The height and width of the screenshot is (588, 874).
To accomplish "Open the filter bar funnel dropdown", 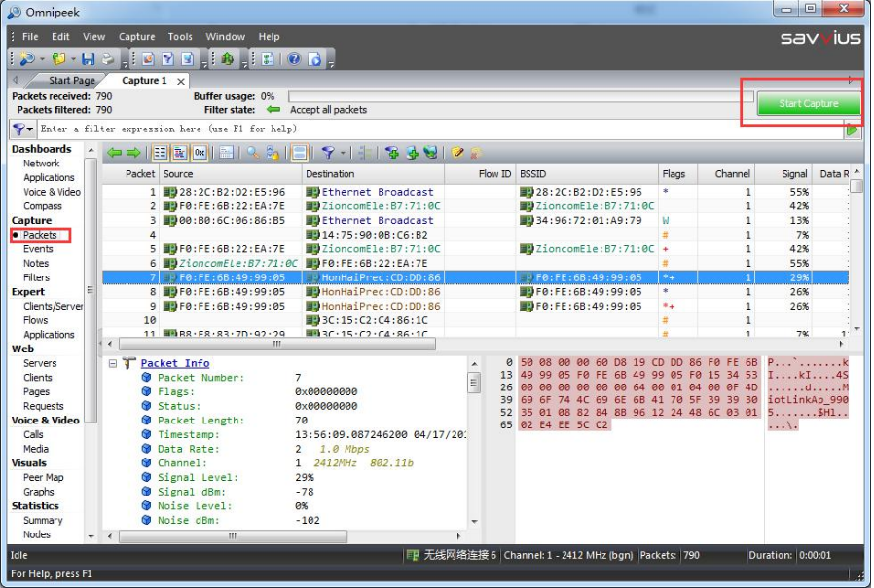I will pos(22,129).
